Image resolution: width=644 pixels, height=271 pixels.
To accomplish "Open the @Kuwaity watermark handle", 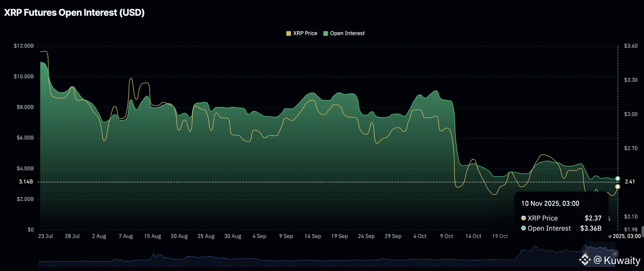I will [617, 261].
